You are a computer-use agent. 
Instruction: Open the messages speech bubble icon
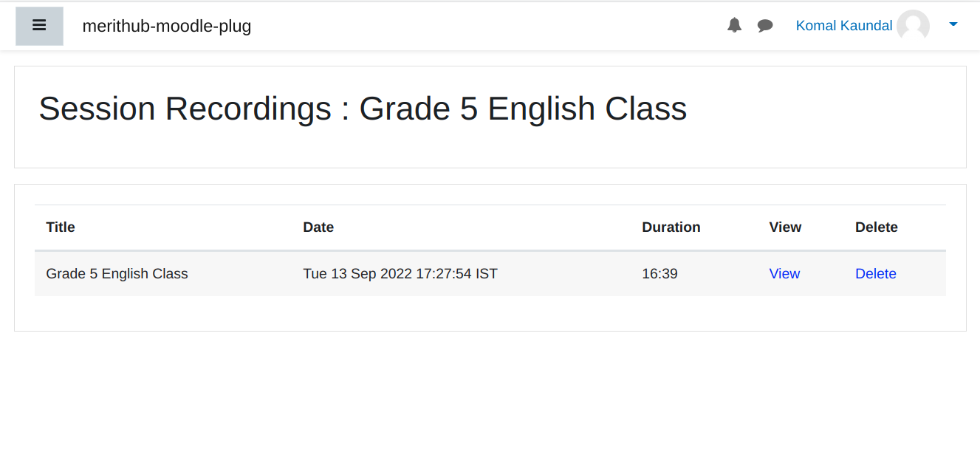[765, 26]
